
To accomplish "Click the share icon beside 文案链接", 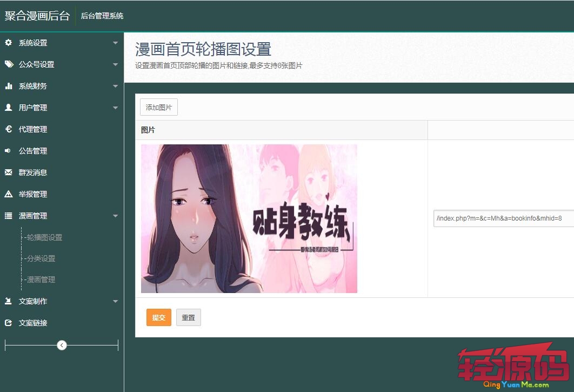I will pos(9,323).
